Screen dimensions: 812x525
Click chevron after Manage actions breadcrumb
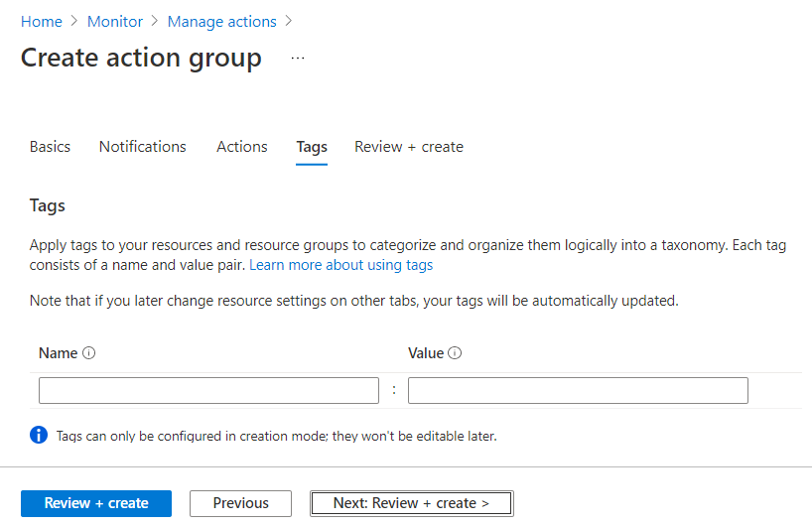pyautogui.click(x=289, y=21)
